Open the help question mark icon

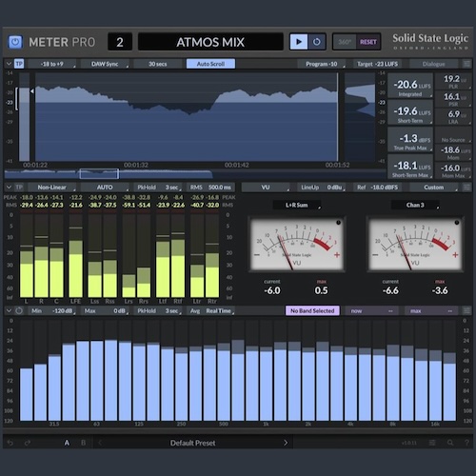(x=466, y=443)
